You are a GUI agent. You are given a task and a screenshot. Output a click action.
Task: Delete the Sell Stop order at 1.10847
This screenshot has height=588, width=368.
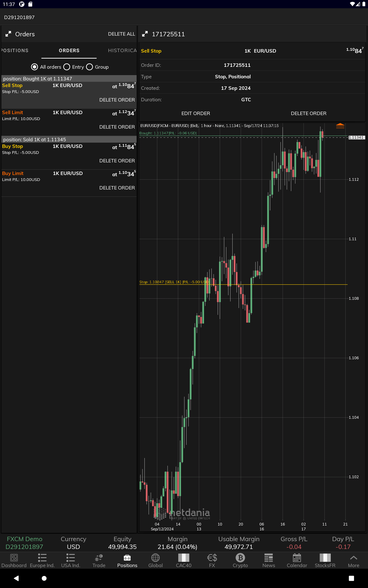tap(117, 100)
